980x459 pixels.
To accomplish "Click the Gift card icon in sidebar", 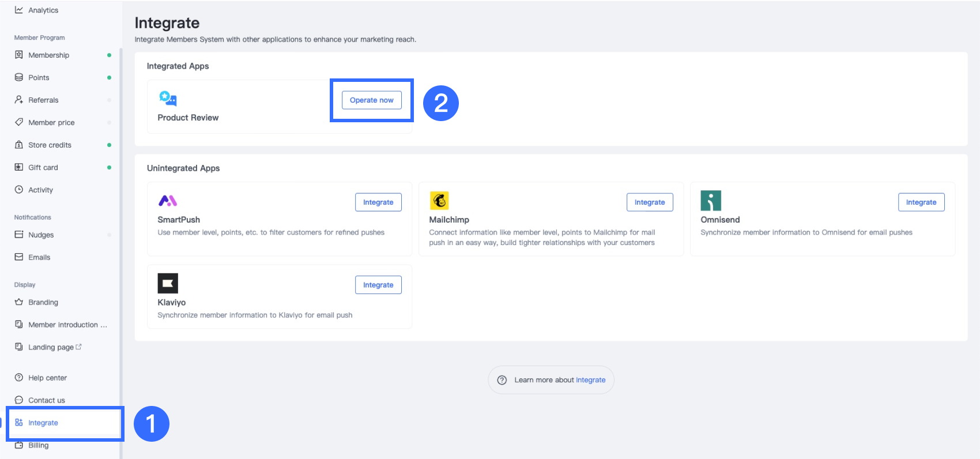I will [x=19, y=167].
